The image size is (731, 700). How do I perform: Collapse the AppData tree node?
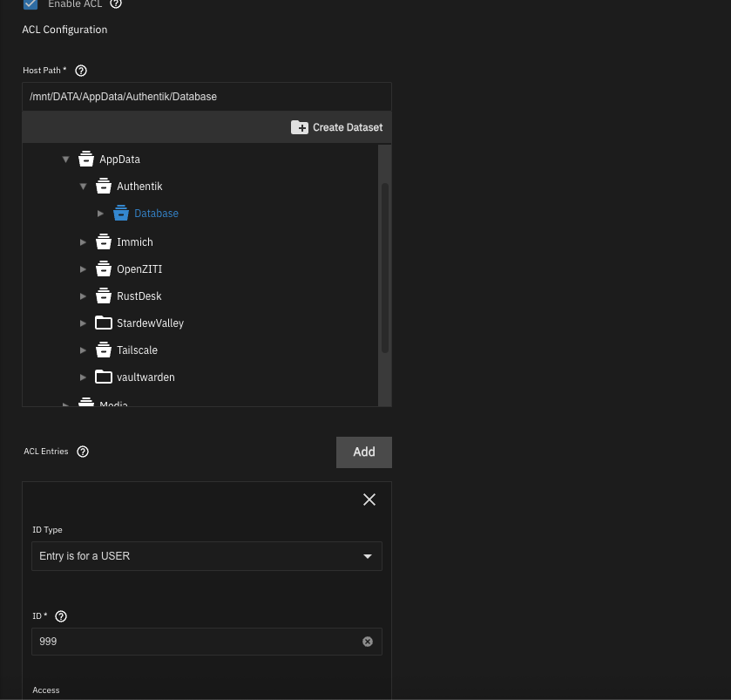point(65,160)
